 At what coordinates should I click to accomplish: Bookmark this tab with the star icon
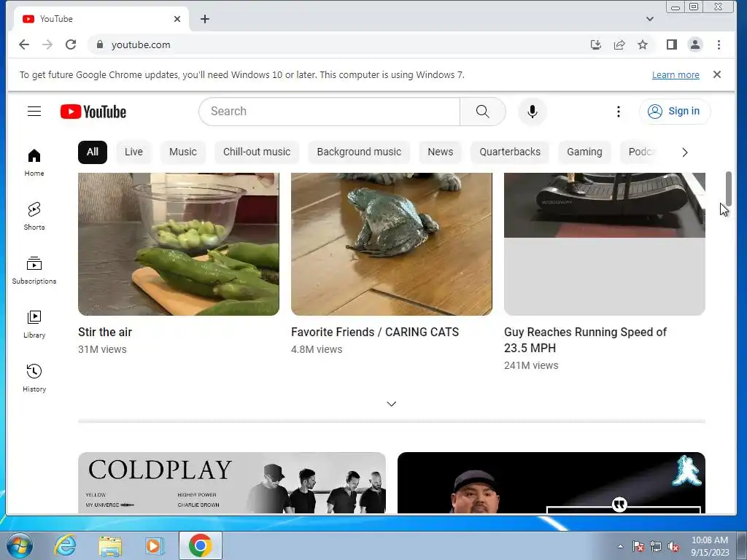pos(643,44)
